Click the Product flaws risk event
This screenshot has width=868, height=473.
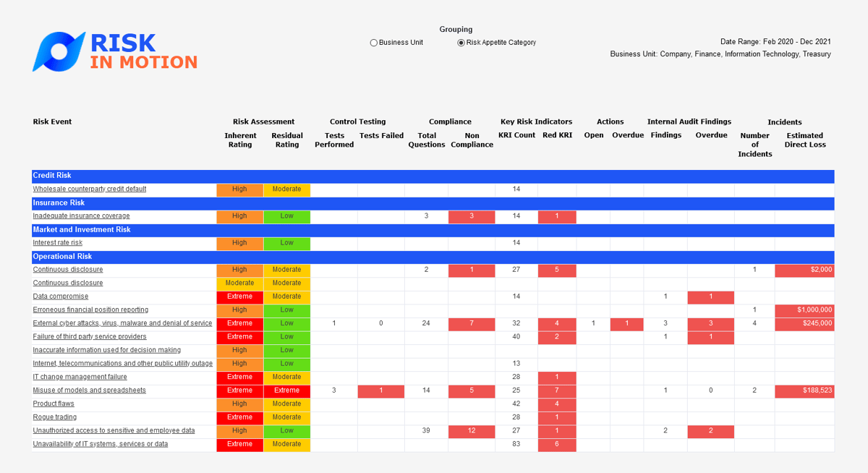[x=54, y=404]
